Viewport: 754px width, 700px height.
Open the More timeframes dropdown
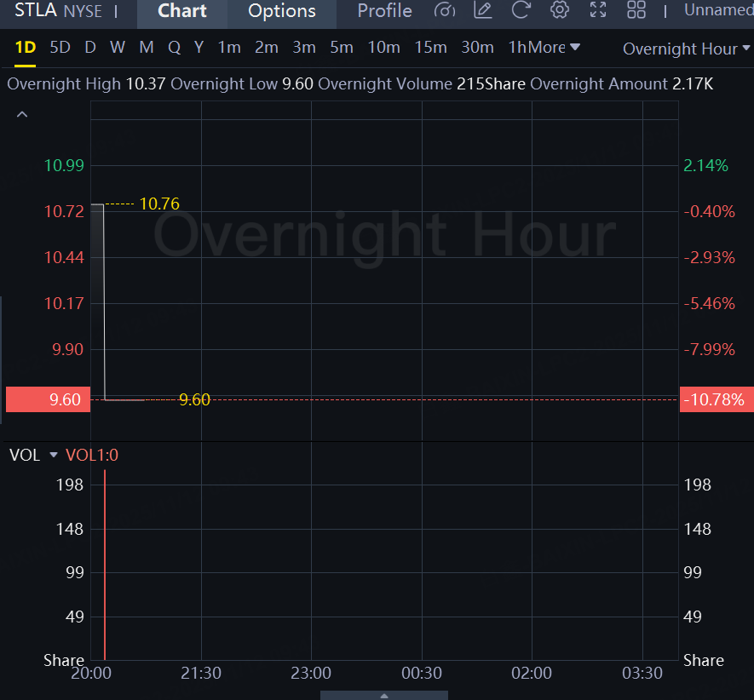coord(555,47)
